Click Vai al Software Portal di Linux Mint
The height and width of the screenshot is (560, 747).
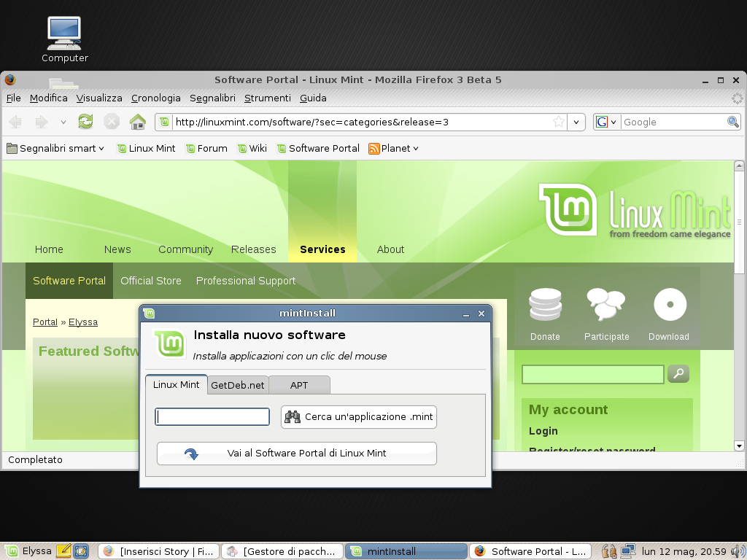click(x=297, y=454)
